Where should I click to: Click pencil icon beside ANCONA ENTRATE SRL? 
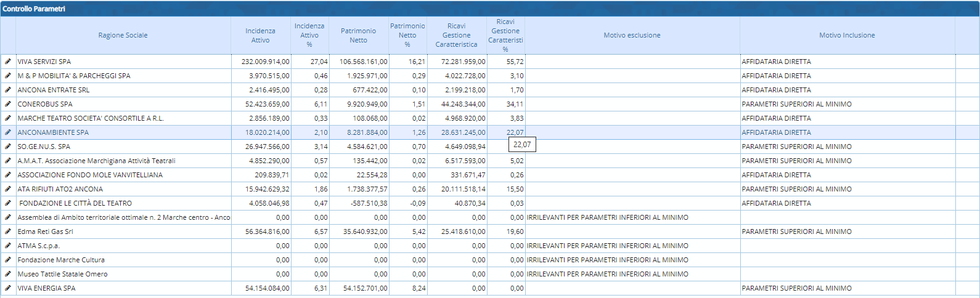click(8, 90)
